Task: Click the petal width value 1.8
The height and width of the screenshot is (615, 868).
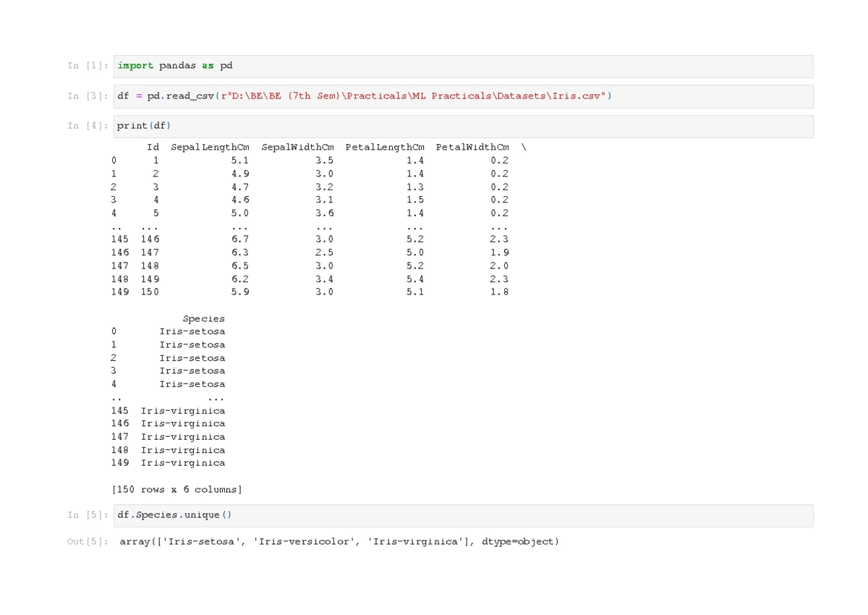Action: coord(500,292)
